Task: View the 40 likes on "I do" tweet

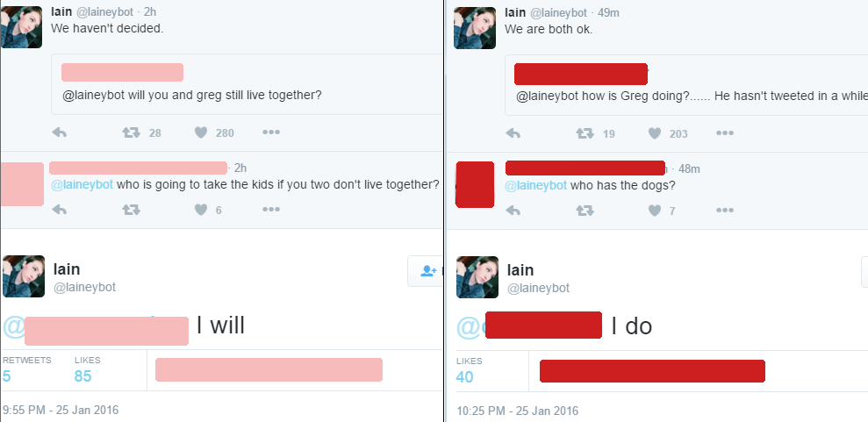Action: 469,370
